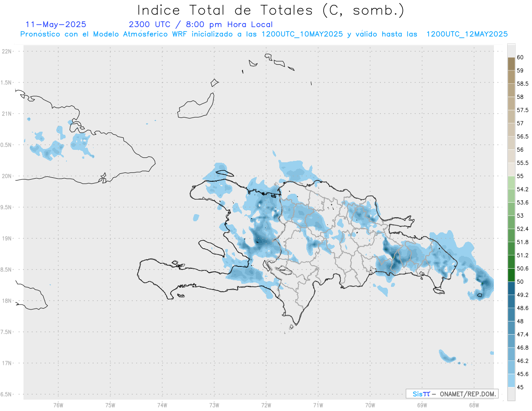
Task: Select the light blue swatch between 45 and 45.6
Action: 511,381
